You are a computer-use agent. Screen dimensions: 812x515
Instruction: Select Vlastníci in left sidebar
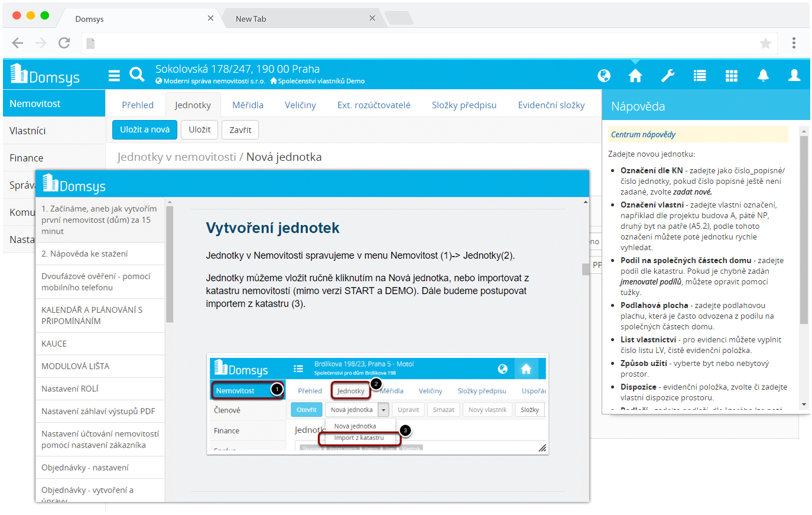pyautogui.click(x=54, y=131)
